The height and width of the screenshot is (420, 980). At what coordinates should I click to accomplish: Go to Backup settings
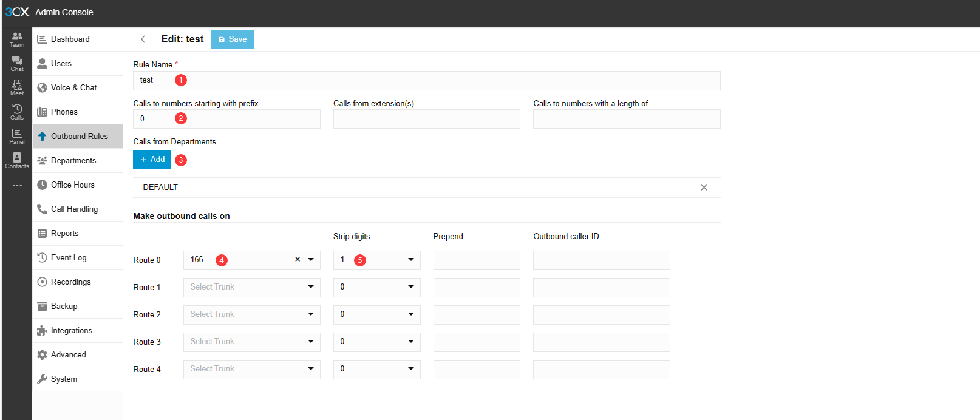click(x=78, y=307)
